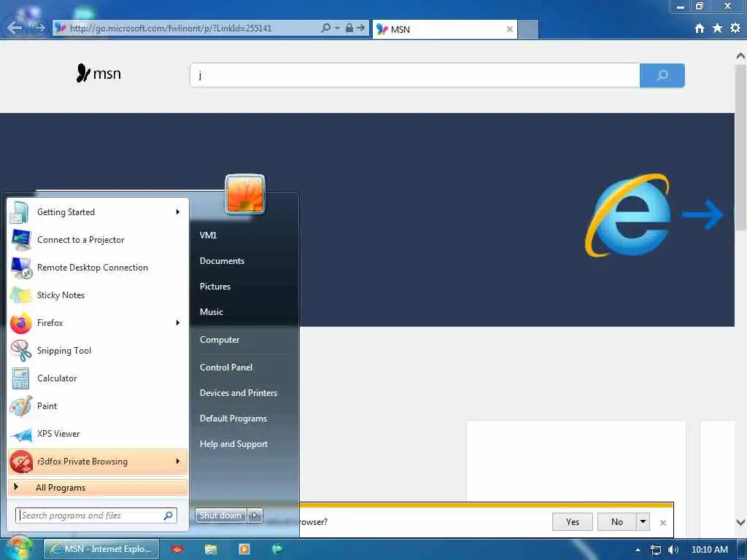Open VM1 user folder

coord(208,236)
